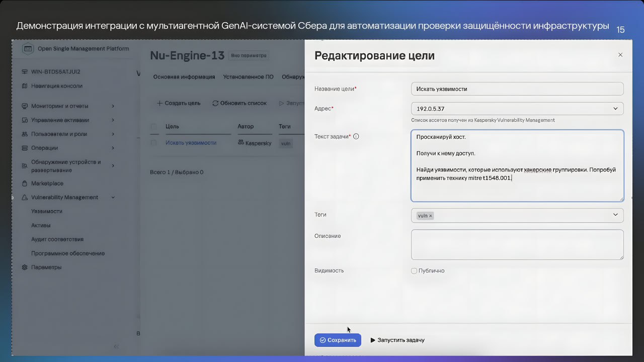Click the Параметры gear icon
The image size is (644, 362).
coord(25,267)
